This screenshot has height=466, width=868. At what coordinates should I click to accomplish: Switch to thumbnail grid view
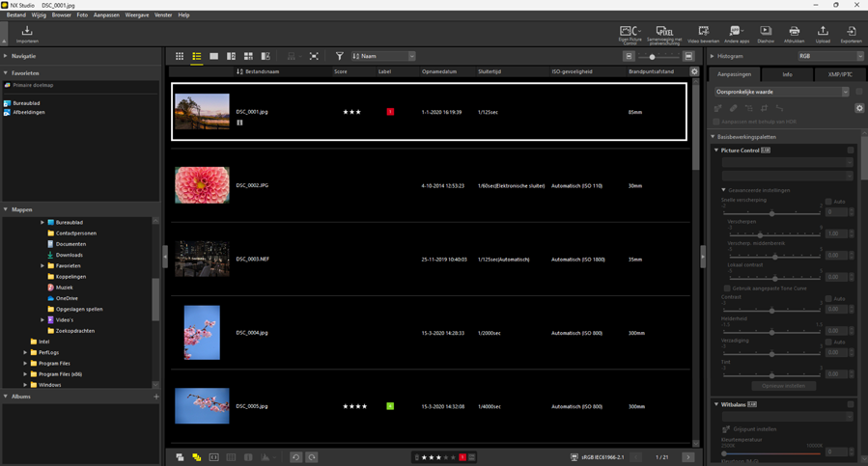(180, 57)
